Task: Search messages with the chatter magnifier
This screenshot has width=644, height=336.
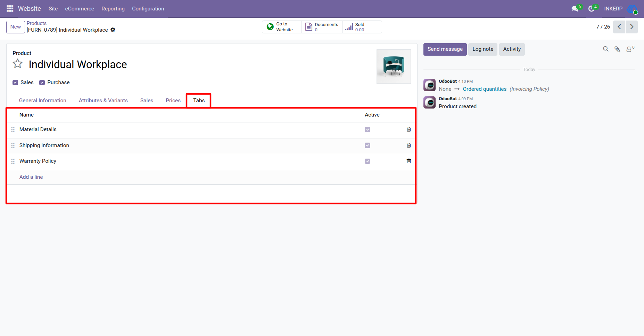Action: pyautogui.click(x=606, y=49)
